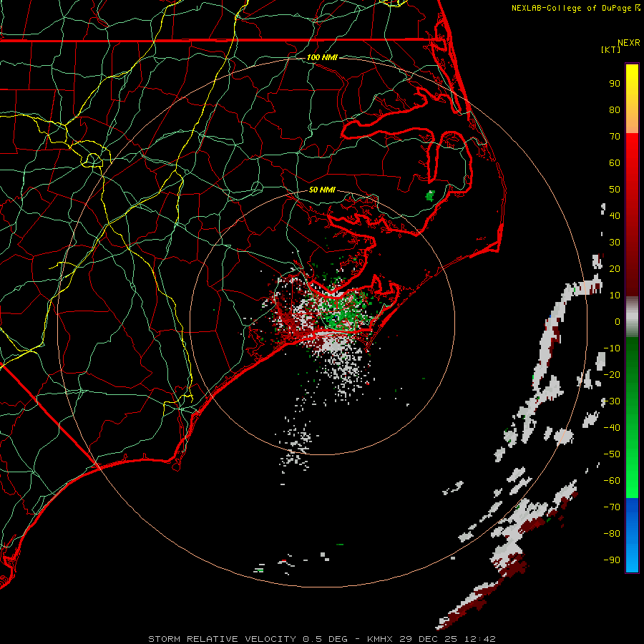Select the 50 value on velocity scale
Screen dimensions: 644x644
(615, 190)
